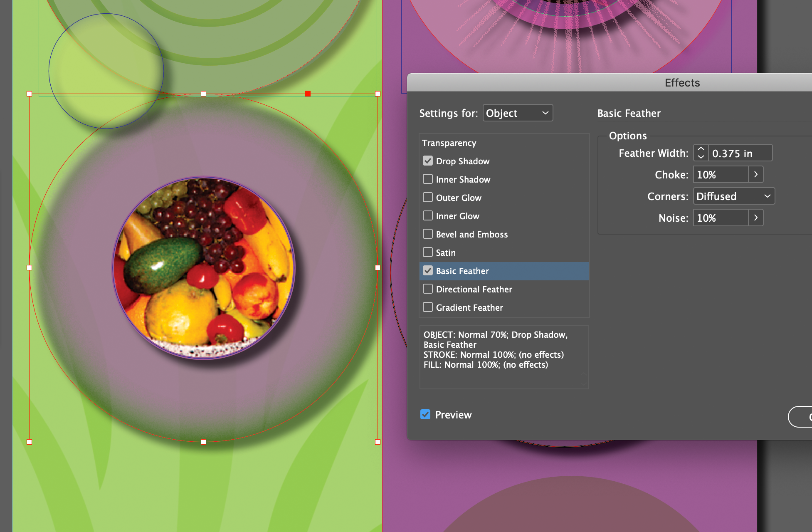The width and height of the screenshot is (812, 532).
Task: Click the top-right selection handle
Action: click(x=378, y=94)
